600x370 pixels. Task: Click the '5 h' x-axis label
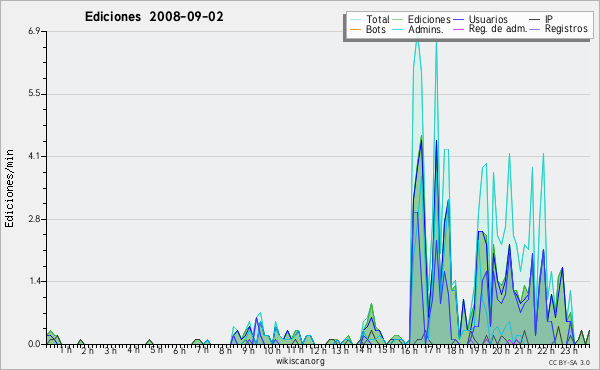(x=156, y=350)
